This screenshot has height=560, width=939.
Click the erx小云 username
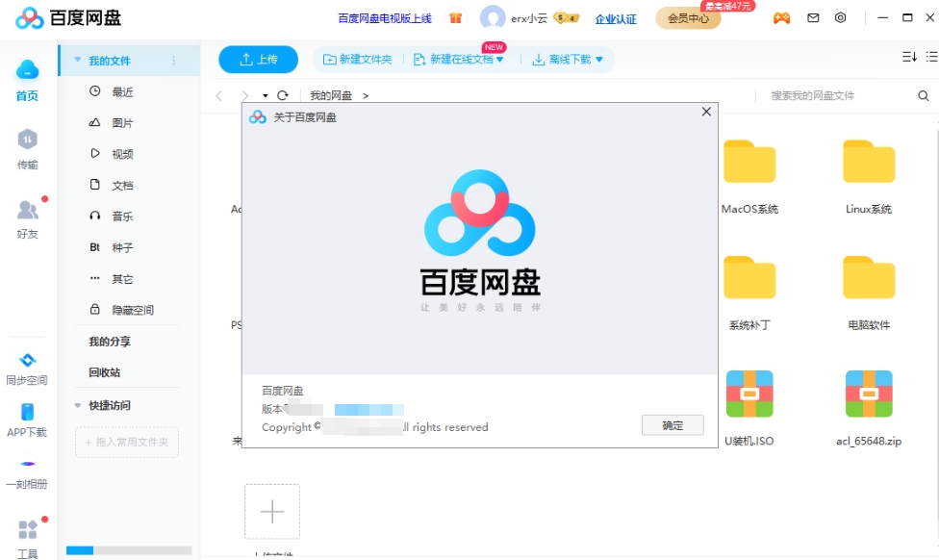[529, 18]
